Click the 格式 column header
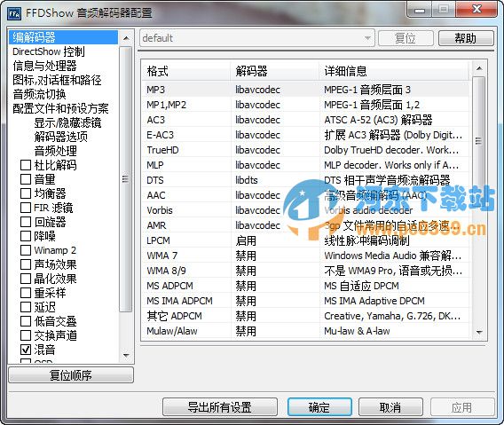This screenshot has height=425, width=504. coord(186,71)
